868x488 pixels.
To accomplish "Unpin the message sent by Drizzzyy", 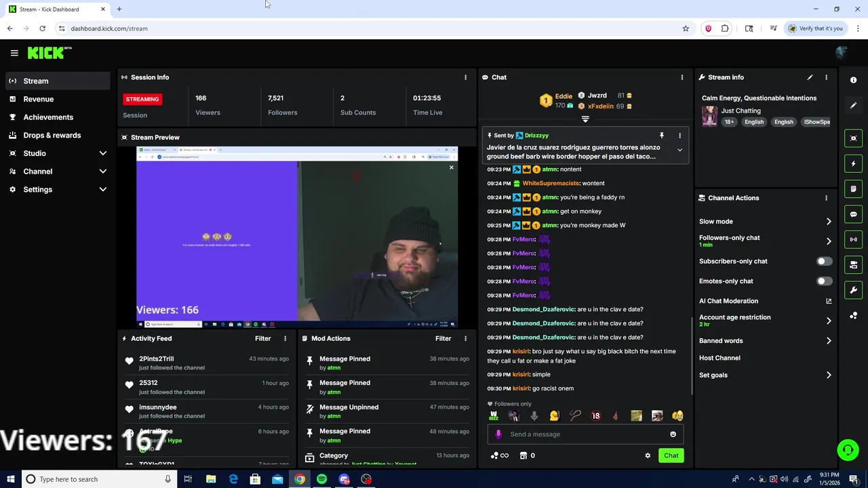I will point(662,136).
